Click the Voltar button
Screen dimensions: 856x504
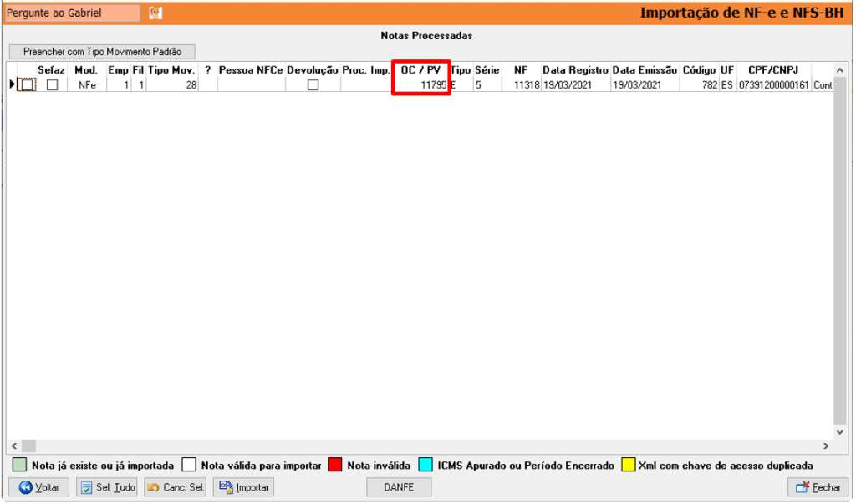38,487
